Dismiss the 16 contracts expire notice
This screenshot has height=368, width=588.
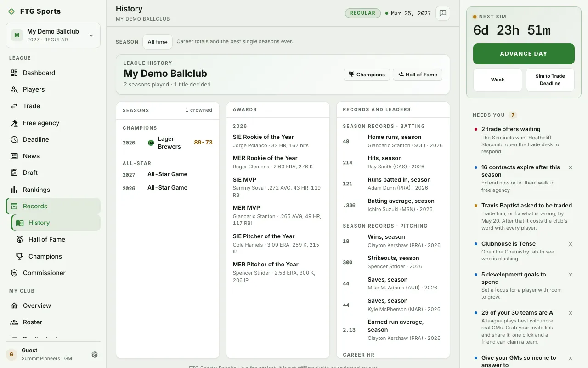[571, 168]
